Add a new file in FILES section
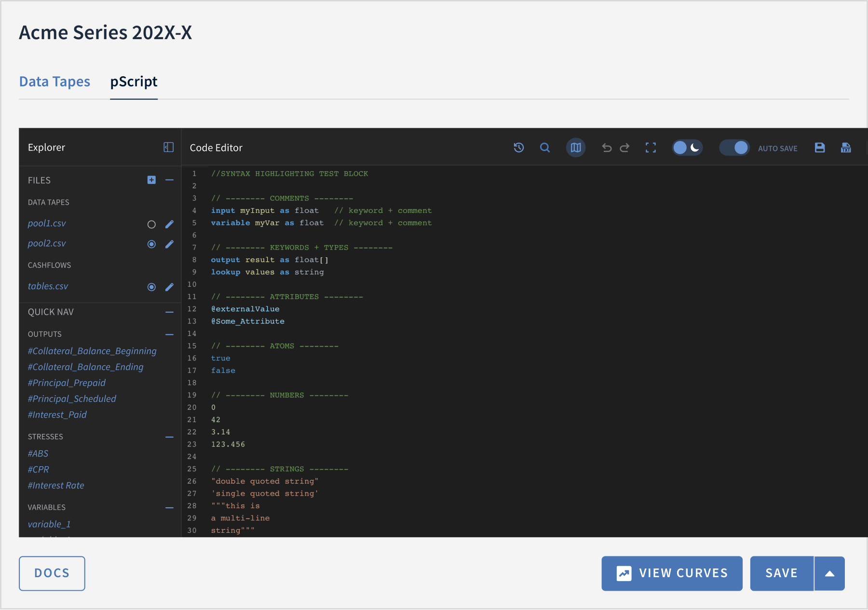 point(151,180)
